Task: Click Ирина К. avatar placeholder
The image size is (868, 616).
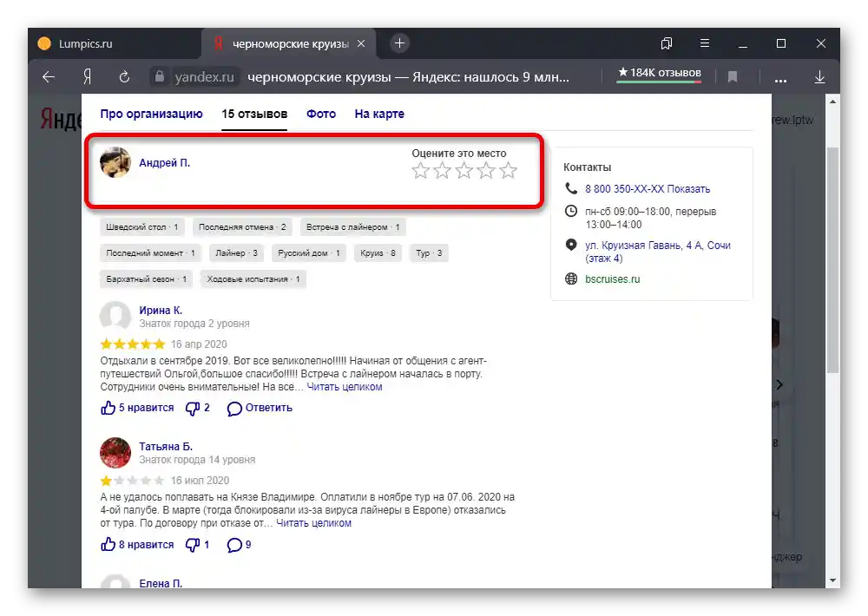Action: 115,316
